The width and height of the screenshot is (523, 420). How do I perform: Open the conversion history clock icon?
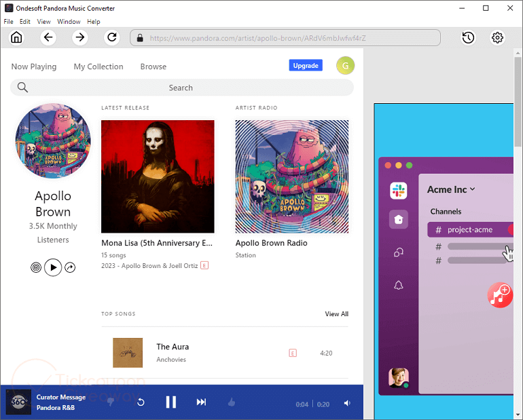[468, 37]
